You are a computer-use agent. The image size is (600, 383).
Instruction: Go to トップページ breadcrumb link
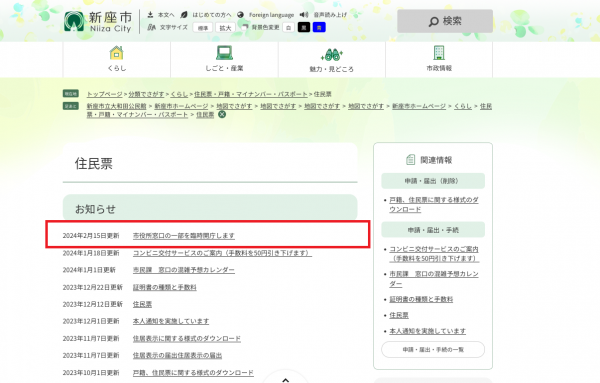[104, 94]
